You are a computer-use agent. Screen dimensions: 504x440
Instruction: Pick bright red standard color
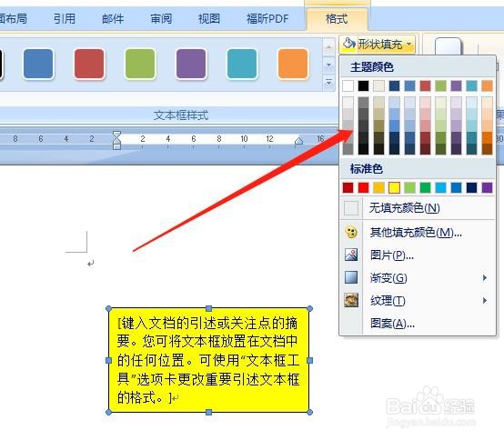click(363, 187)
